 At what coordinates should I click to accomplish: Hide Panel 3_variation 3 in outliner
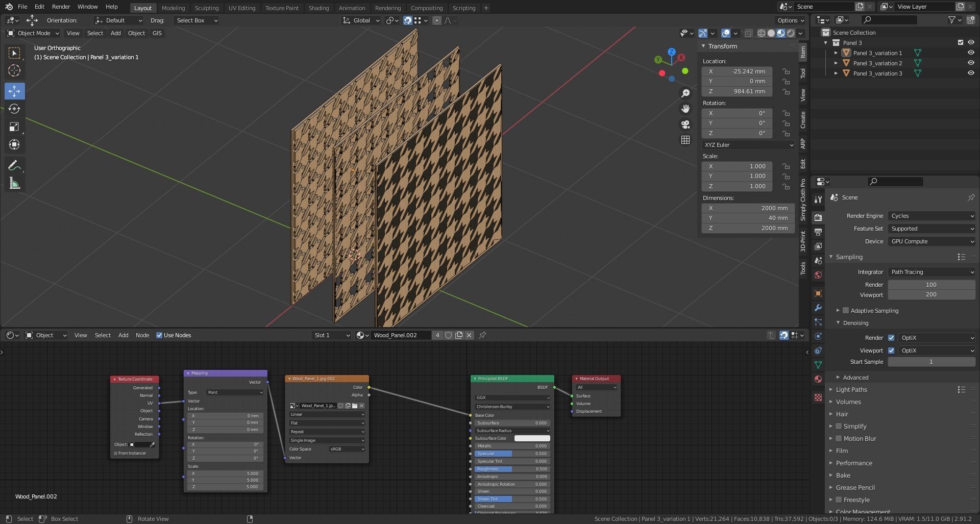971,73
